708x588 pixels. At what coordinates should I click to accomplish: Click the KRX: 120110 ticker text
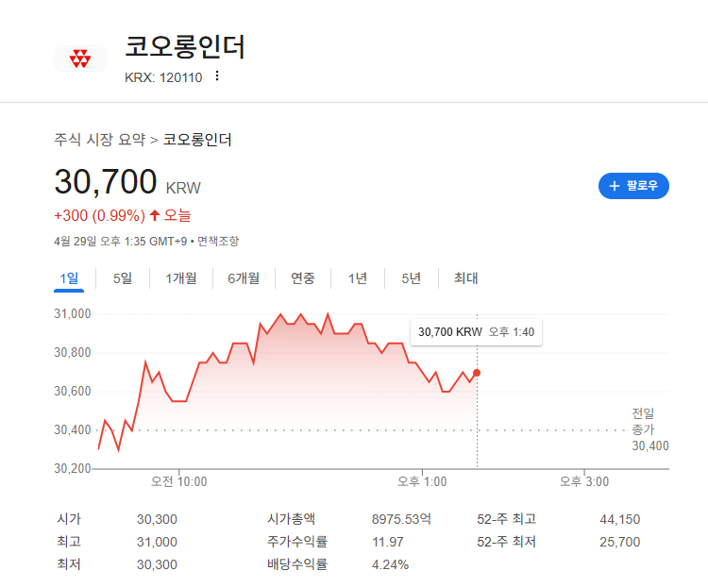point(163,77)
